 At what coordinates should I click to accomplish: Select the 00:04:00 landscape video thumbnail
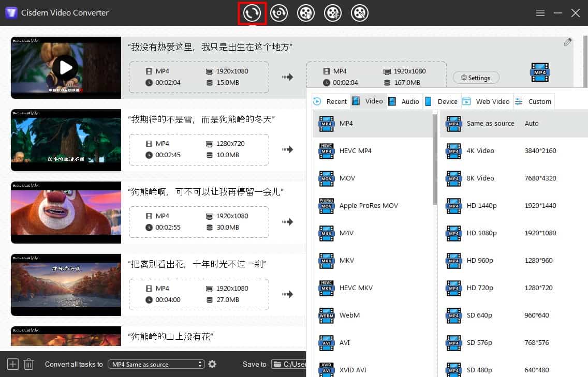tap(66, 285)
